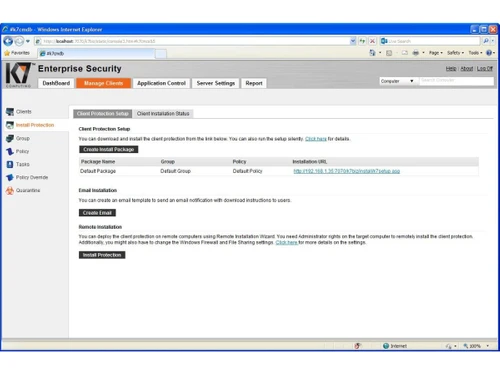Click here link for silent setup details
Viewport: 500px width, 375px height.
(x=316, y=139)
